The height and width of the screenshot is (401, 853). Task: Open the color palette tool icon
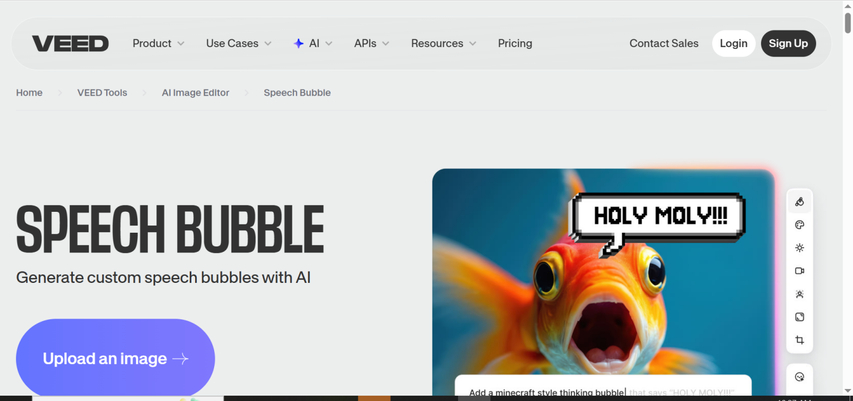pyautogui.click(x=799, y=225)
